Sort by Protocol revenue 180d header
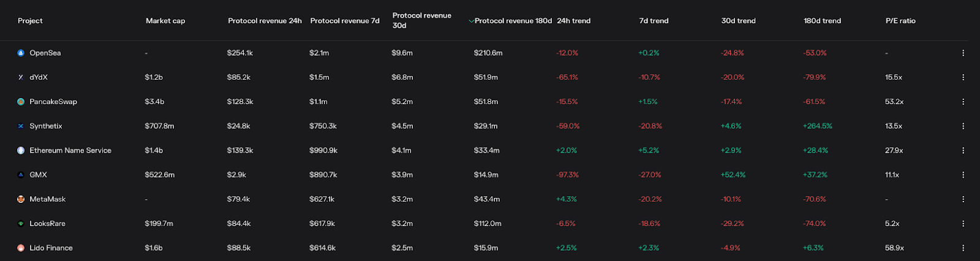The height and width of the screenshot is (261, 980). pos(513,21)
